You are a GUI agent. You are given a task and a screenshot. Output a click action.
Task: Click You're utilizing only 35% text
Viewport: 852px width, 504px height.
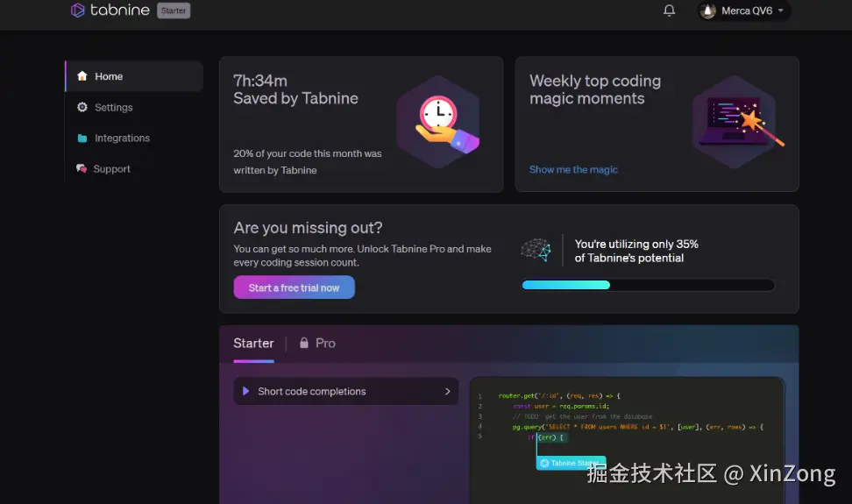coord(636,251)
